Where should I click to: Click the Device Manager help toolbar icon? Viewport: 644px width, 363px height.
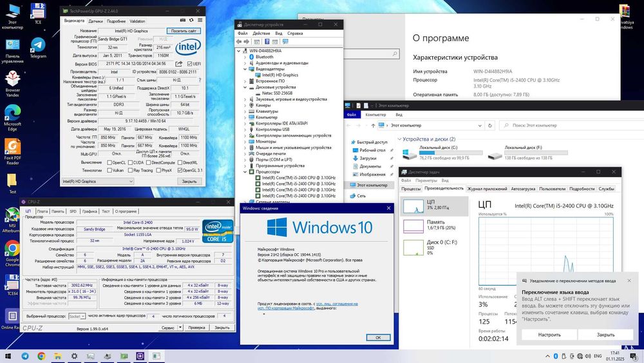click(267, 41)
